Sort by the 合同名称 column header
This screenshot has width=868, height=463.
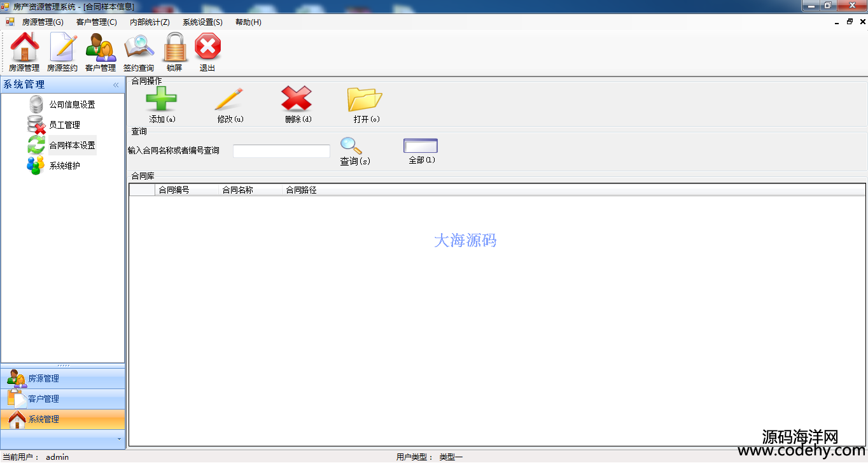[249, 190]
